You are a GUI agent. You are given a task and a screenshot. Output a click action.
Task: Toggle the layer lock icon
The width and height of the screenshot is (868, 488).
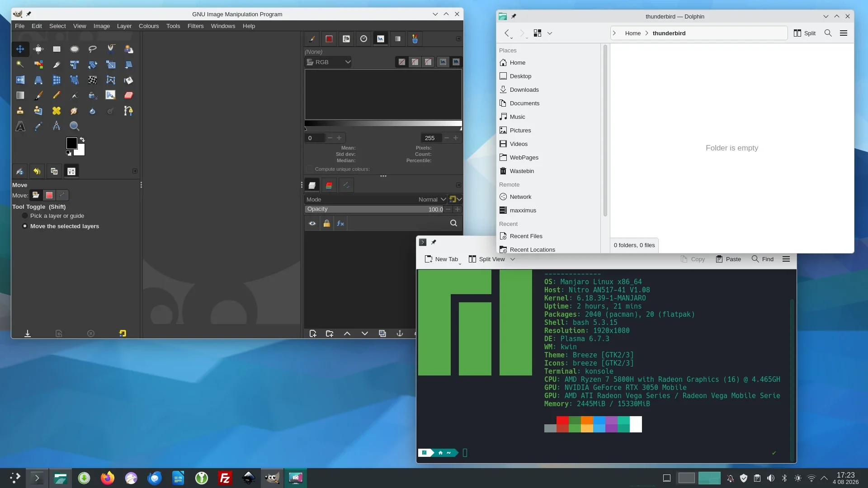pyautogui.click(x=326, y=223)
